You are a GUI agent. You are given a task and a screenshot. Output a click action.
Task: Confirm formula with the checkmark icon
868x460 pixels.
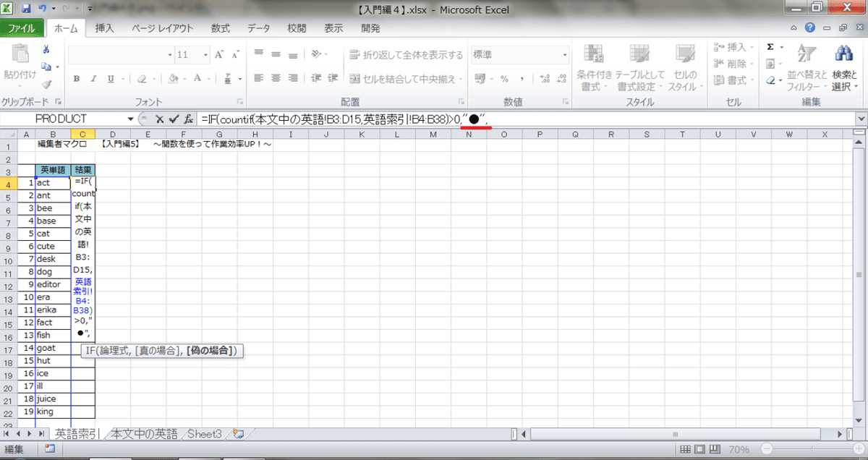(174, 118)
